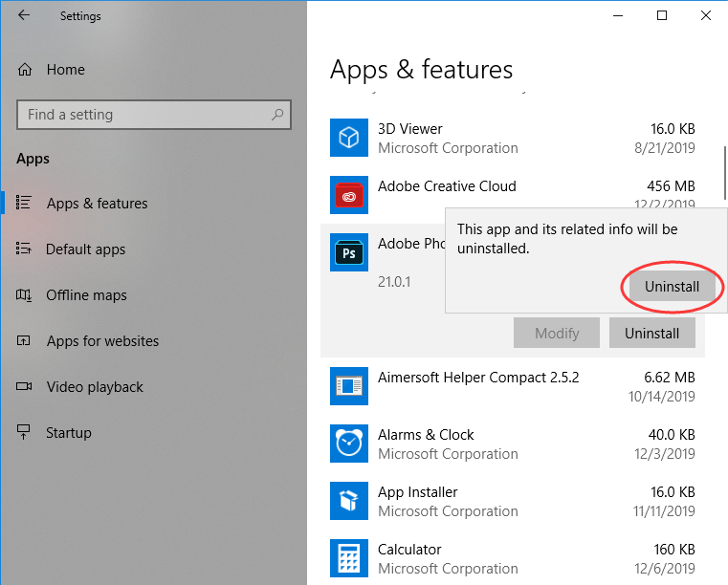Close the Settings window
Viewport: 728px width, 585px height.
706,15
